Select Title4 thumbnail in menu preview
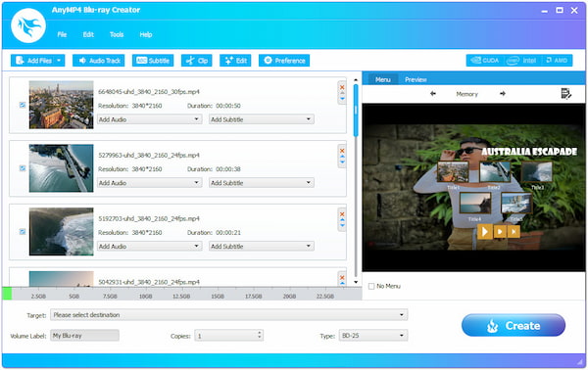588x370 pixels. (474, 203)
